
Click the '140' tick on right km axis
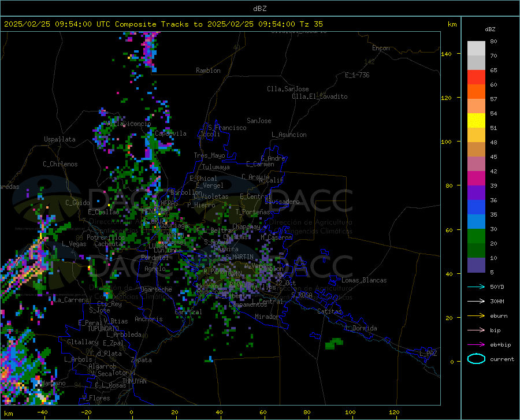(447, 54)
